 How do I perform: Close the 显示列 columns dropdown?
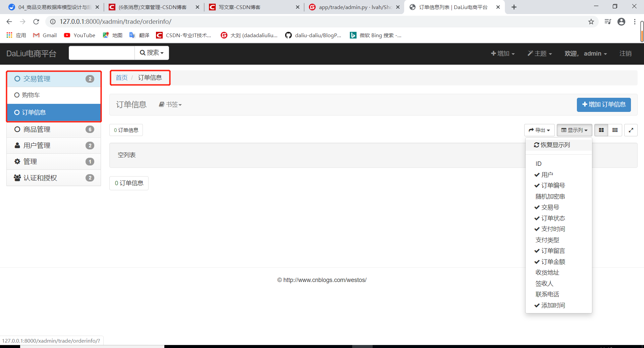pos(574,130)
